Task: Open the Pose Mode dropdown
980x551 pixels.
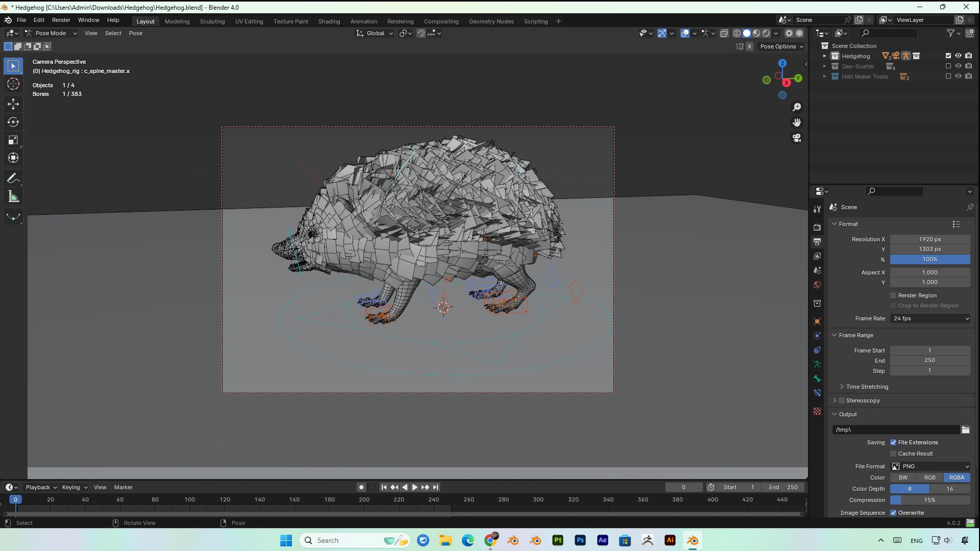Action: [51, 33]
